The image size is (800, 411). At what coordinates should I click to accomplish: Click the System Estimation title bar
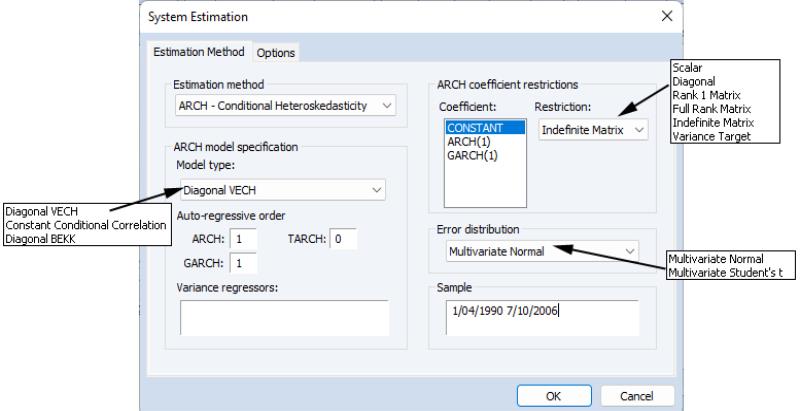[x=400, y=17]
